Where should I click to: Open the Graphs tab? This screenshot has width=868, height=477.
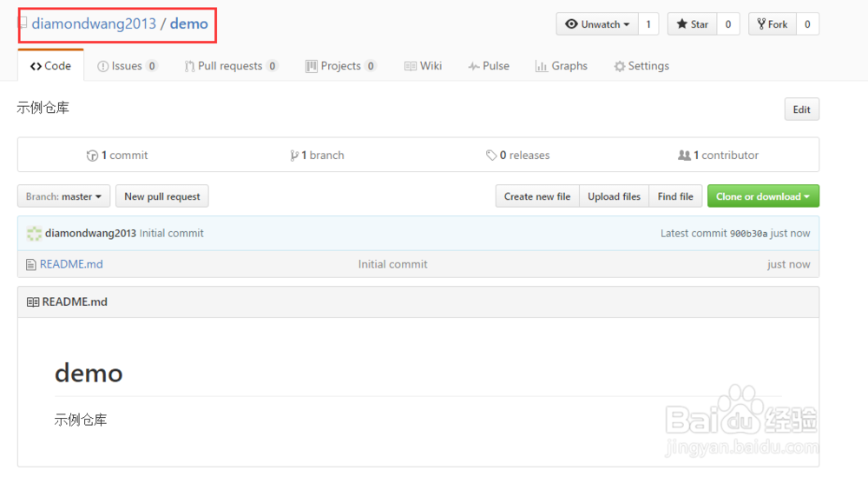point(562,66)
